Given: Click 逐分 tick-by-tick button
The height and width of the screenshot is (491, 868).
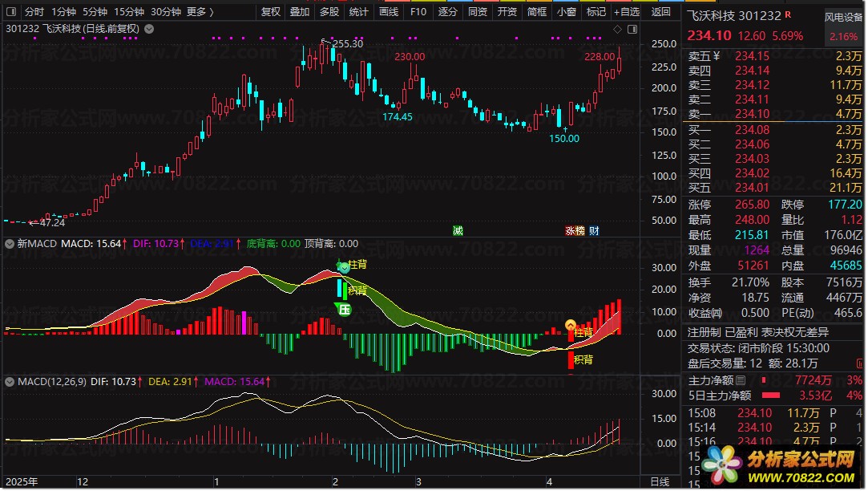Looking at the screenshot, I should [x=447, y=12].
